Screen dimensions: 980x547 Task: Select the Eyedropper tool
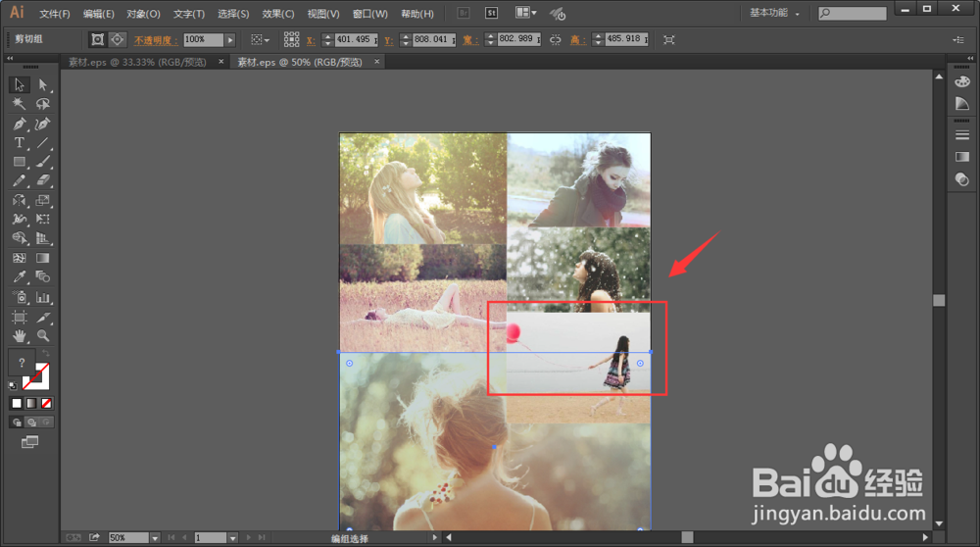20,276
